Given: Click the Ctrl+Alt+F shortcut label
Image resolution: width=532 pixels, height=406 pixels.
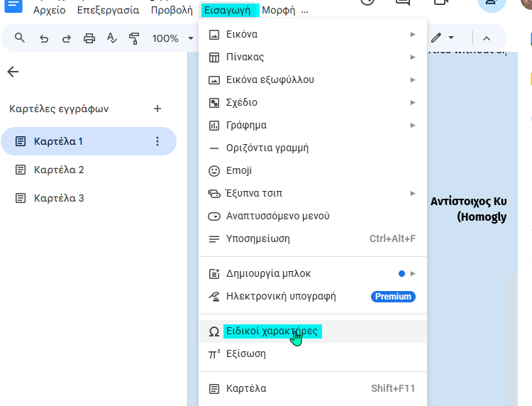Looking at the screenshot, I should pyautogui.click(x=392, y=238).
